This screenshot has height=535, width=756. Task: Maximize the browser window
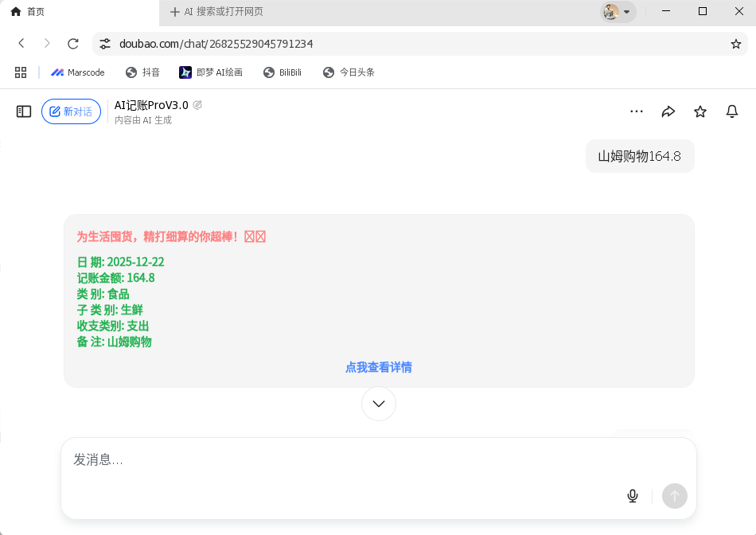pyautogui.click(x=703, y=11)
